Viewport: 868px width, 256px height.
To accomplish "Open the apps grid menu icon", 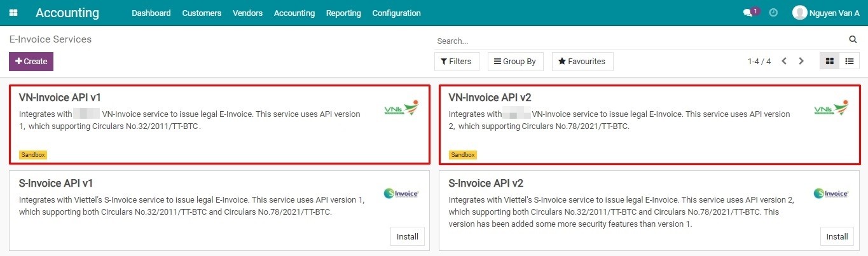I will click(x=13, y=13).
